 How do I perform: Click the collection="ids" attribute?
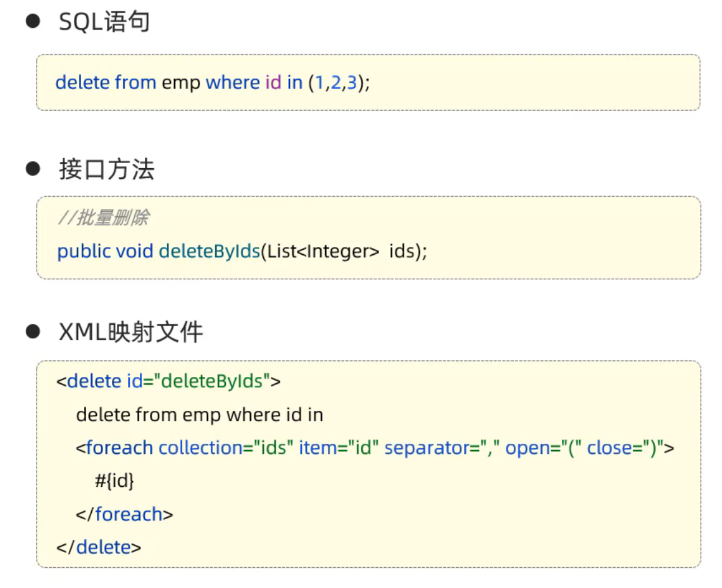pos(226,448)
